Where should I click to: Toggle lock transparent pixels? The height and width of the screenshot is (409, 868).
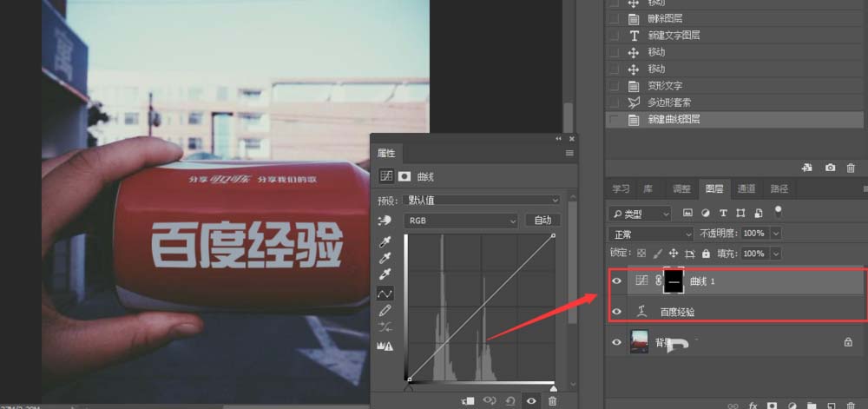641,254
